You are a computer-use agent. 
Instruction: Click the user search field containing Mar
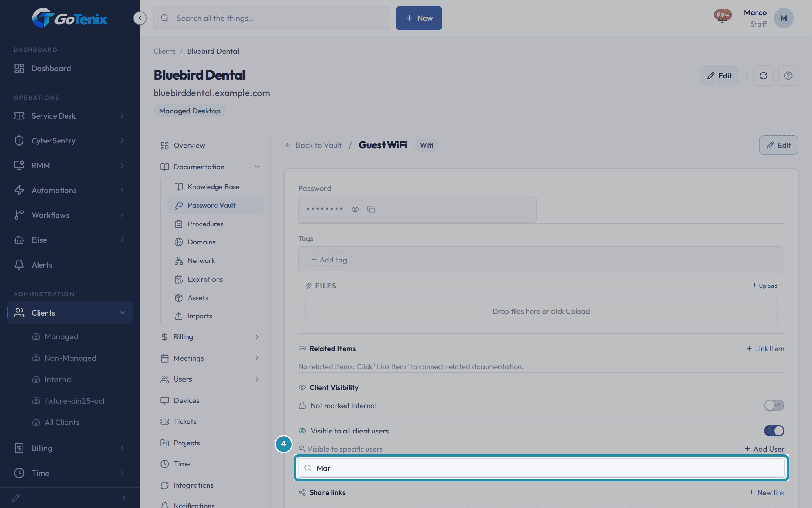pos(541,468)
